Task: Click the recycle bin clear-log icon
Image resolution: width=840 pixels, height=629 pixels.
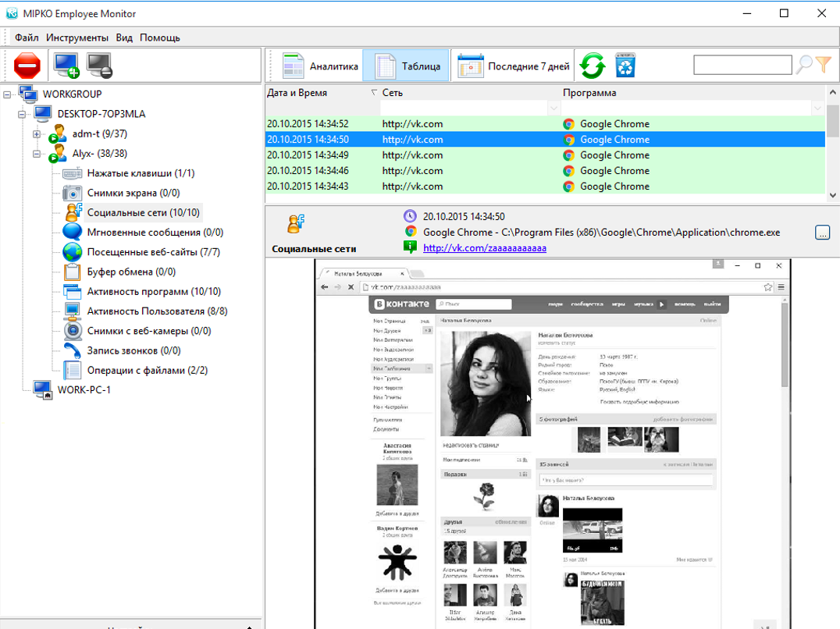Action: point(625,66)
